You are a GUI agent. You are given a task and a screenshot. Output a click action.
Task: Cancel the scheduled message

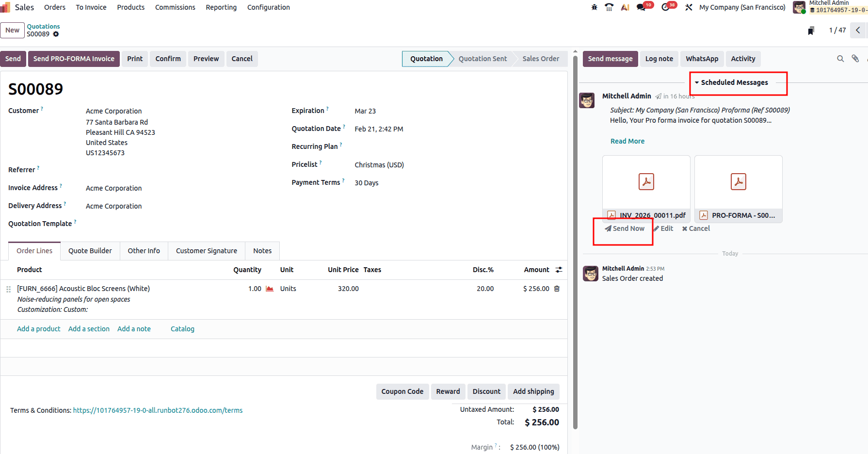coord(696,228)
